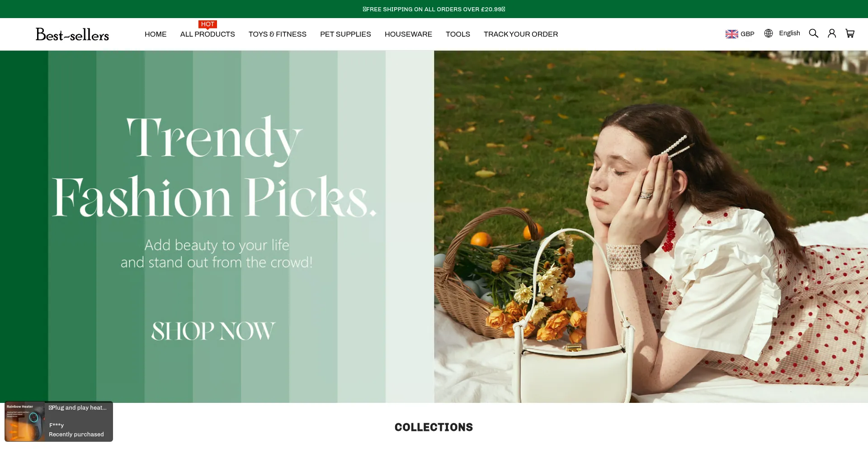Screen dimensions: 868x449
Task: Open the GBP currency selector
Action: (x=747, y=34)
